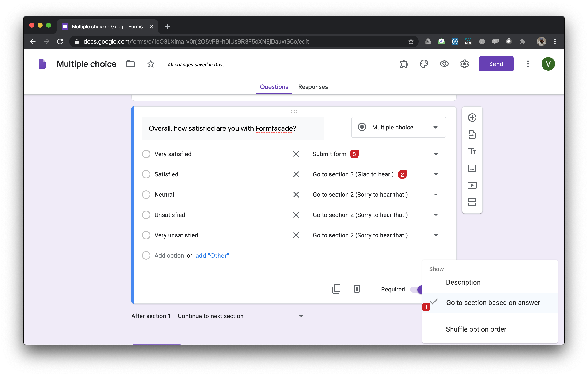588x376 pixels.
Task: Delete the question with trash icon
Action: [357, 289]
